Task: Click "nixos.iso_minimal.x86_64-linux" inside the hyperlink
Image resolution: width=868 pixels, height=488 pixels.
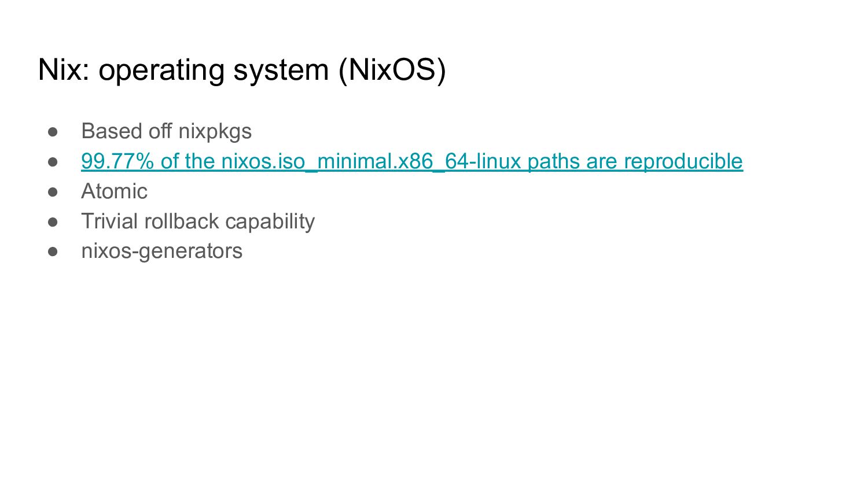Action: point(372,161)
